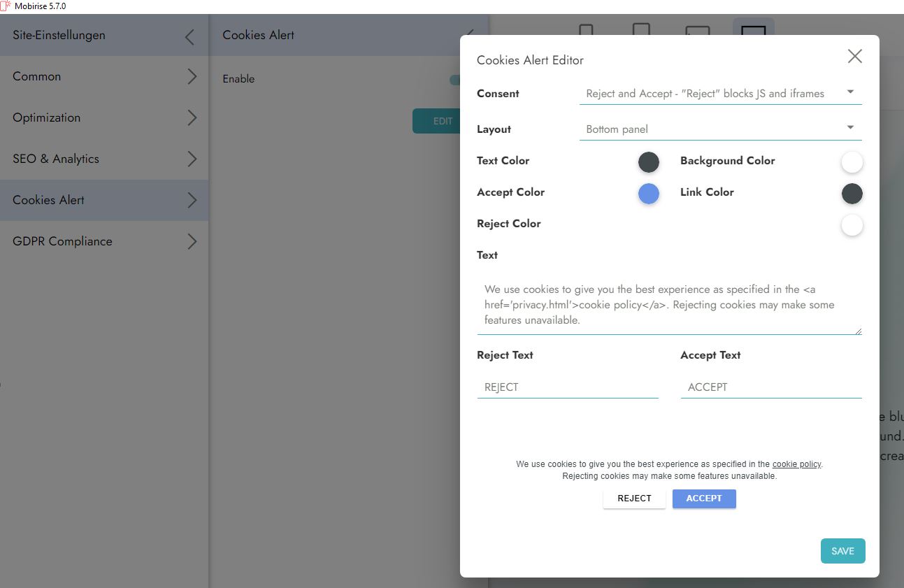Image resolution: width=904 pixels, height=588 pixels.
Task: Expand GDPR Compliance via its chevron arrow
Action: pyautogui.click(x=192, y=242)
